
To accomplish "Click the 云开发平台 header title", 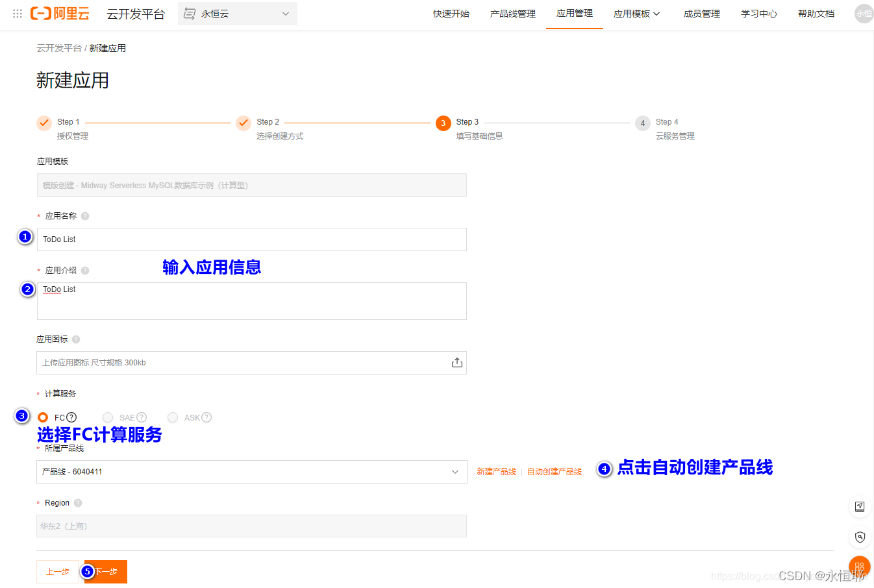I will click(136, 14).
